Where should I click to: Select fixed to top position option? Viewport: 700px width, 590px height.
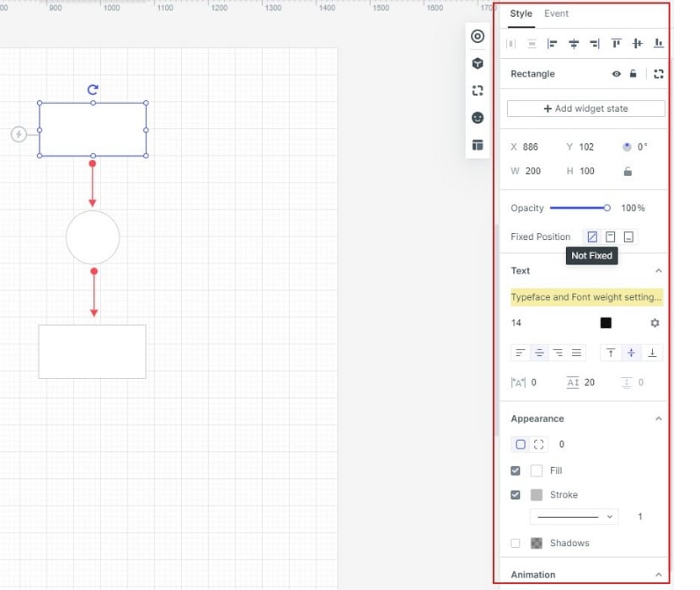pyautogui.click(x=610, y=237)
